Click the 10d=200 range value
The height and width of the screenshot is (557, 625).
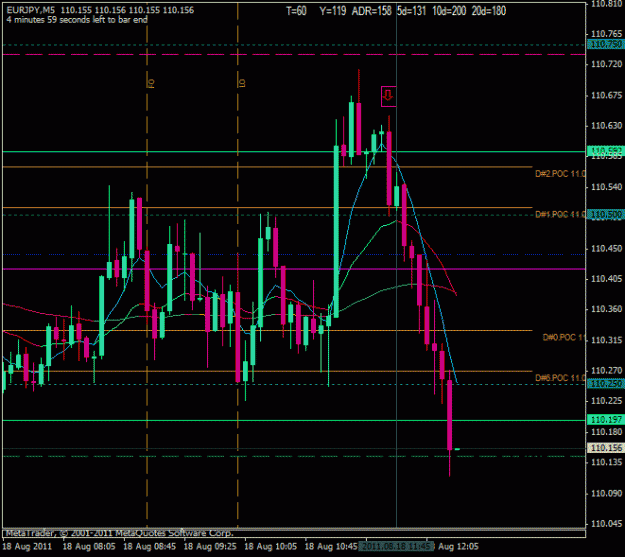(449, 11)
